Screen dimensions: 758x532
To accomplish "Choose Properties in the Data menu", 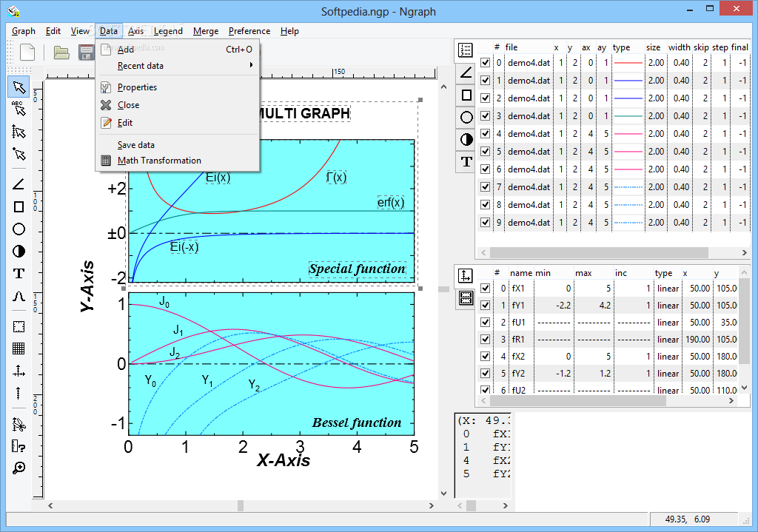I will pos(178,87).
